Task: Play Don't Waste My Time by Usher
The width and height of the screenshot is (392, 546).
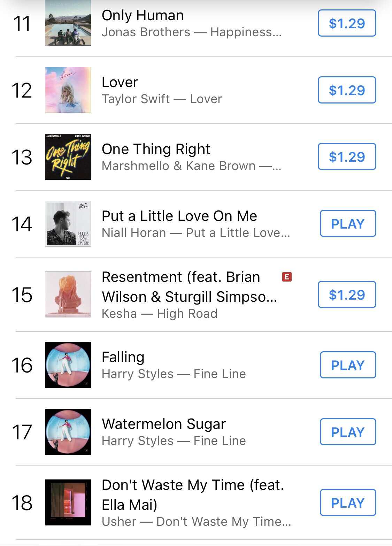Action: pyautogui.click(x=348, y=503)
